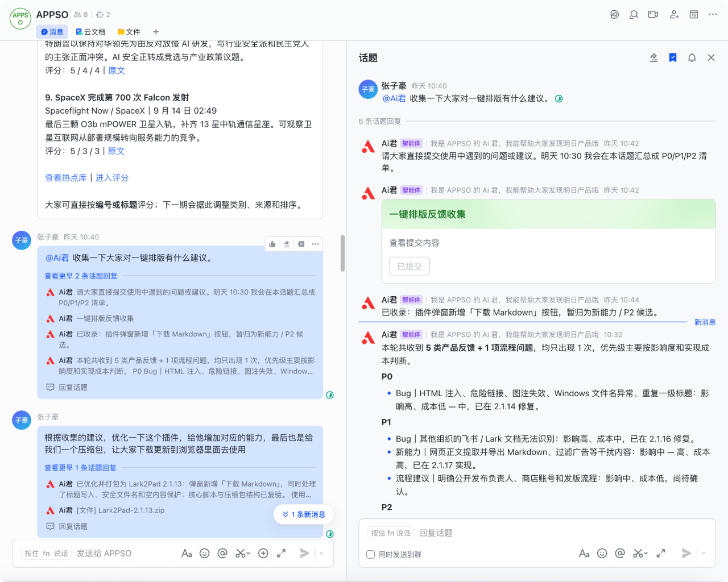This screenshot has height=582, width=728.
Task: Switch to the 云文档 tab
Action: (x=91, y=32)
